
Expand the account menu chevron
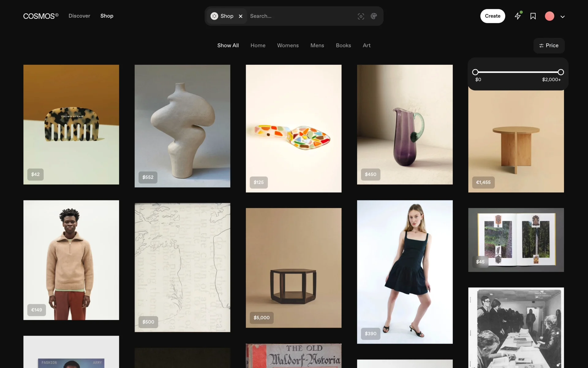pyautogui.click(x=563, y=17)
